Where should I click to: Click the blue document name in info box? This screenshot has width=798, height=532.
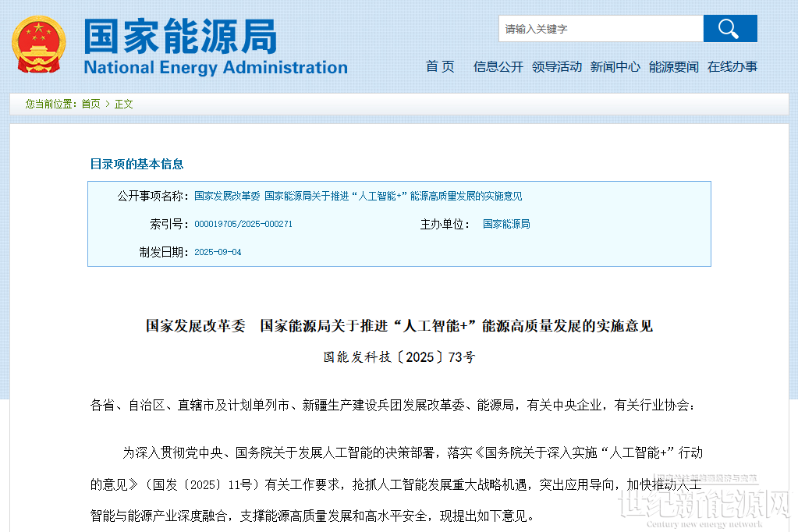coord(358,196)
